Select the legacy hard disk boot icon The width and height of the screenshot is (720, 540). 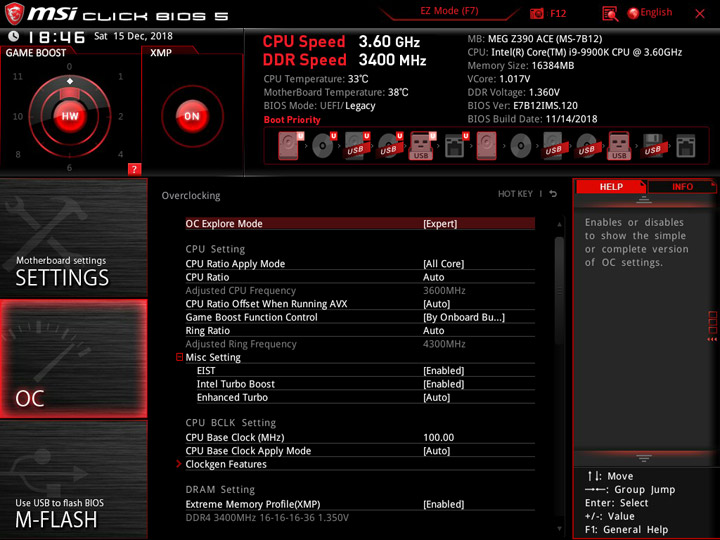coord(486,146)
